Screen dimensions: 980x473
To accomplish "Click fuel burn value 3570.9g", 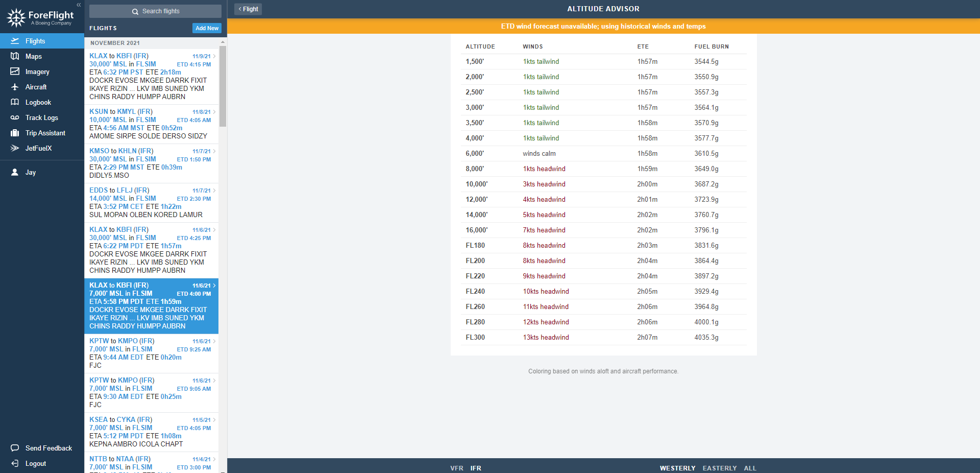I will pyautogui.click(x=706, y=123).
